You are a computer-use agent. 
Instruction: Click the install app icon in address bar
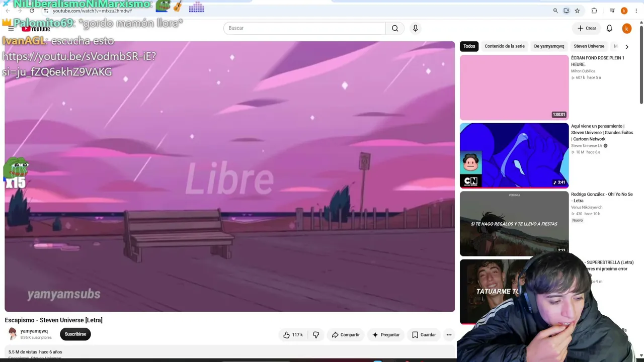point(566,11)
